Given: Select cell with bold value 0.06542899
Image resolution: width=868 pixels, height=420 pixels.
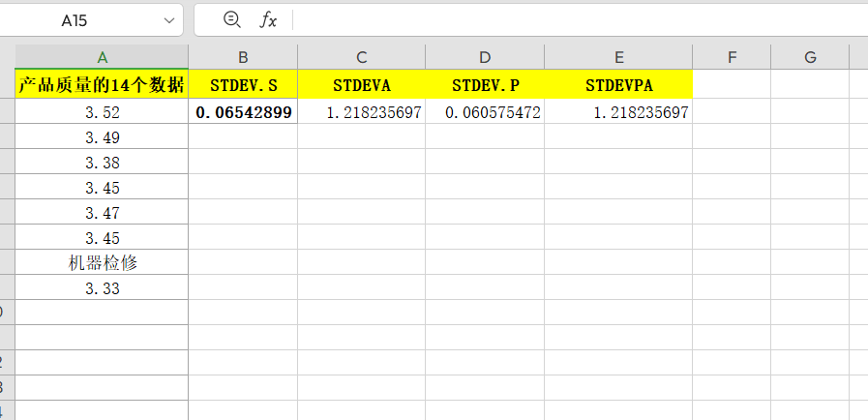Looking at the screenshot, I should (x=243, y=112).
